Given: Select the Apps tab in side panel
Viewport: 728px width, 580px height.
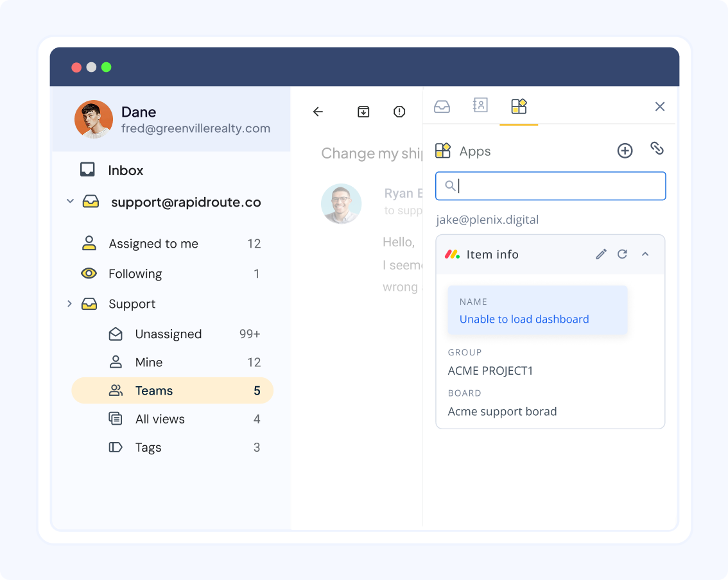Looking at the screenshot, I should point(518,106).
